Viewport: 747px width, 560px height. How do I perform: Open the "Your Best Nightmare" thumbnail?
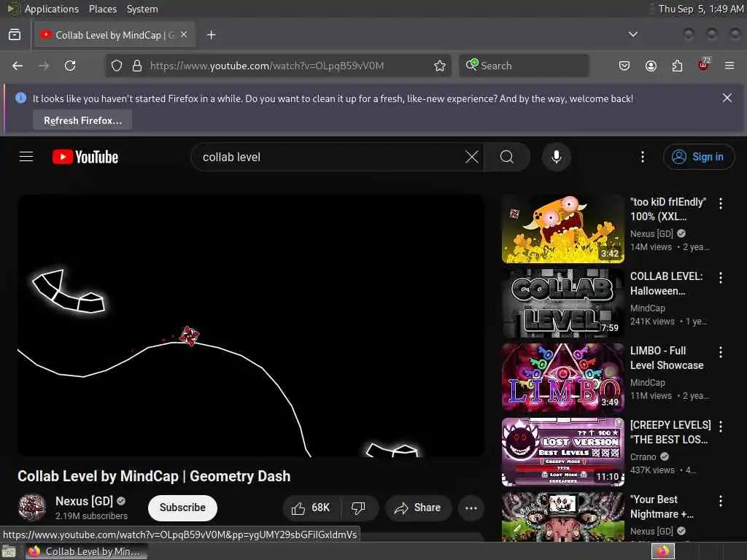click(562, 517)
